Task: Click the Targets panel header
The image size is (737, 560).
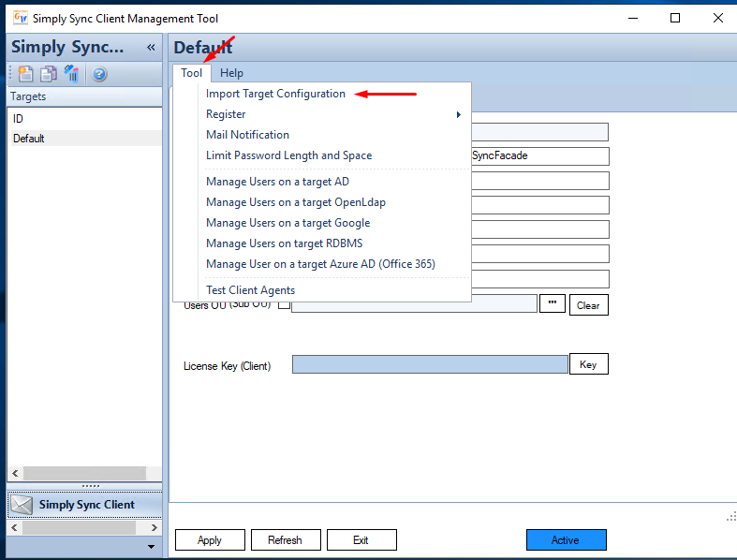Action: (84, 96)
